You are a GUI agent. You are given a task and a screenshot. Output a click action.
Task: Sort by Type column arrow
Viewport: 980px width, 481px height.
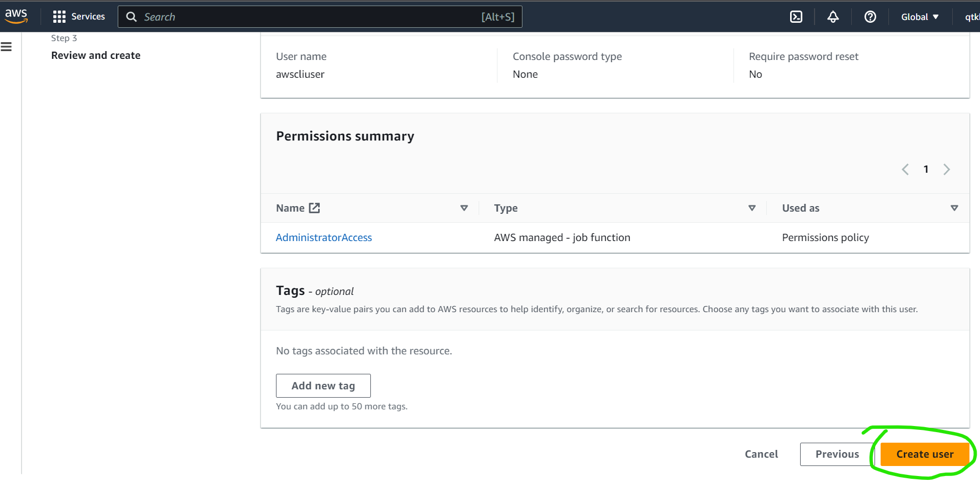point(752,208)
